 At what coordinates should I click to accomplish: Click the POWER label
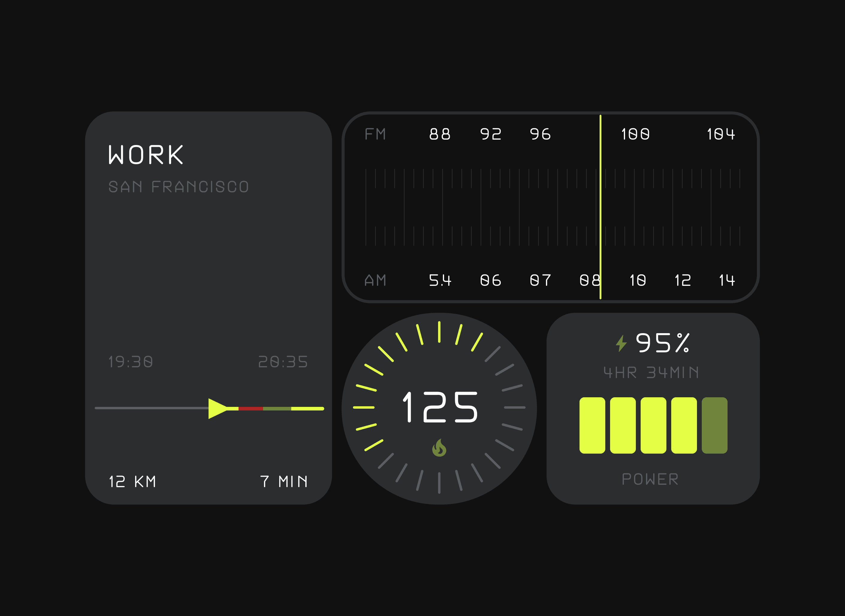point(650,479)
